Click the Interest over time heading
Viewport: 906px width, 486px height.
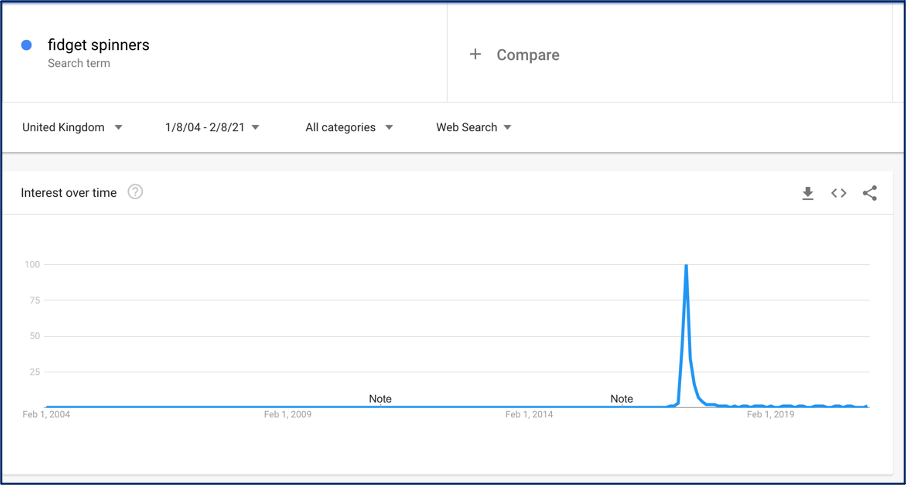tap(69, 193)
